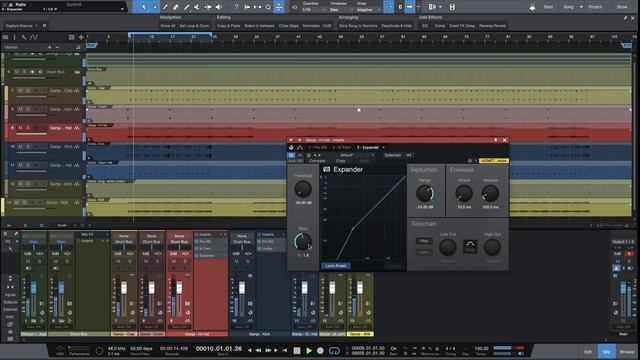640x360 pixels.
Task: Mute the Ganja Hat red track
Action: (20, 128)
